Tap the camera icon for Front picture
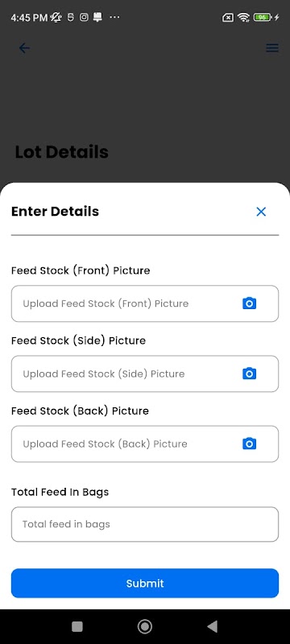290x644 pixels. (250, 303)
